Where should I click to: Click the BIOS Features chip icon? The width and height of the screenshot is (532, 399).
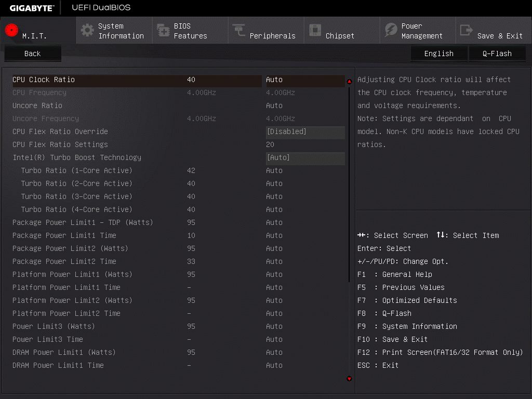point(163,30)
